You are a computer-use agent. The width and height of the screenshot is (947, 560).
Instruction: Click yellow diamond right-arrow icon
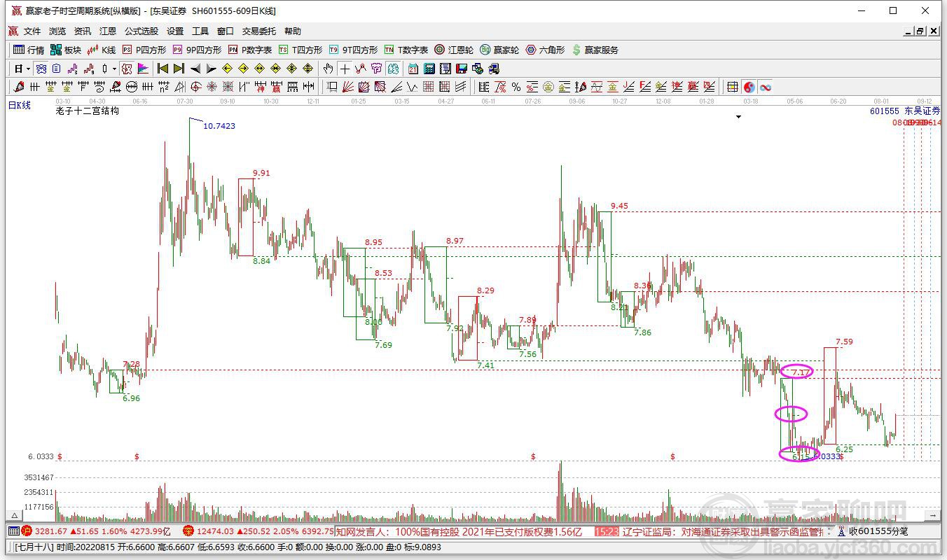pyautogui.click(x=243, y=69)
